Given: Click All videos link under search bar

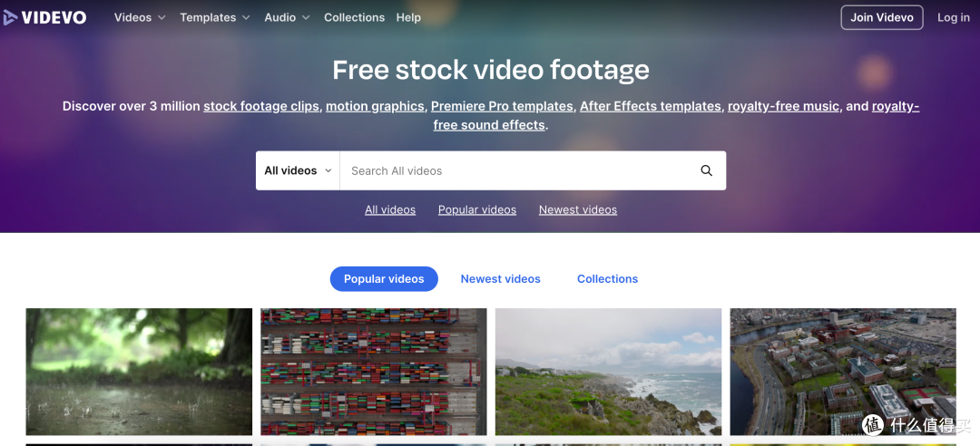Looking at the screenshot, I should [390, 210].
